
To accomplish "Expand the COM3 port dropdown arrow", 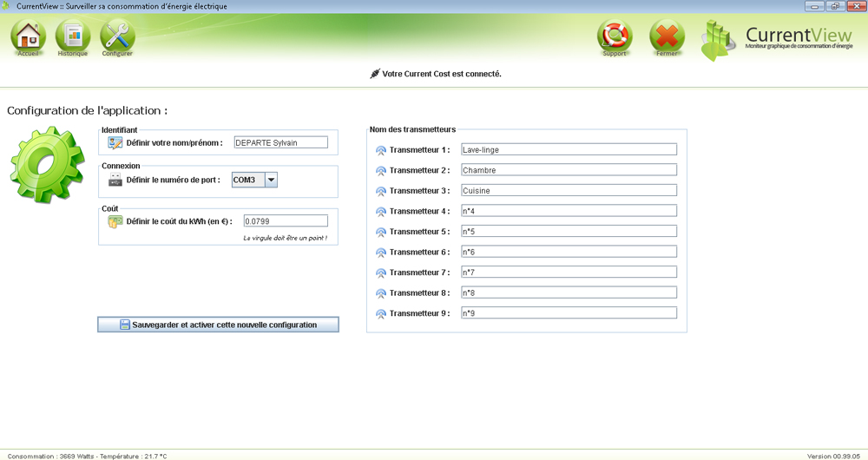I will point(271,181).
